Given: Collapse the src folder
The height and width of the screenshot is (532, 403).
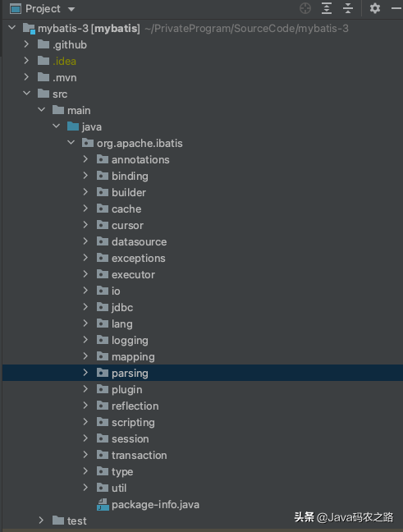Looking at the screenshot, I should point(26,94).
